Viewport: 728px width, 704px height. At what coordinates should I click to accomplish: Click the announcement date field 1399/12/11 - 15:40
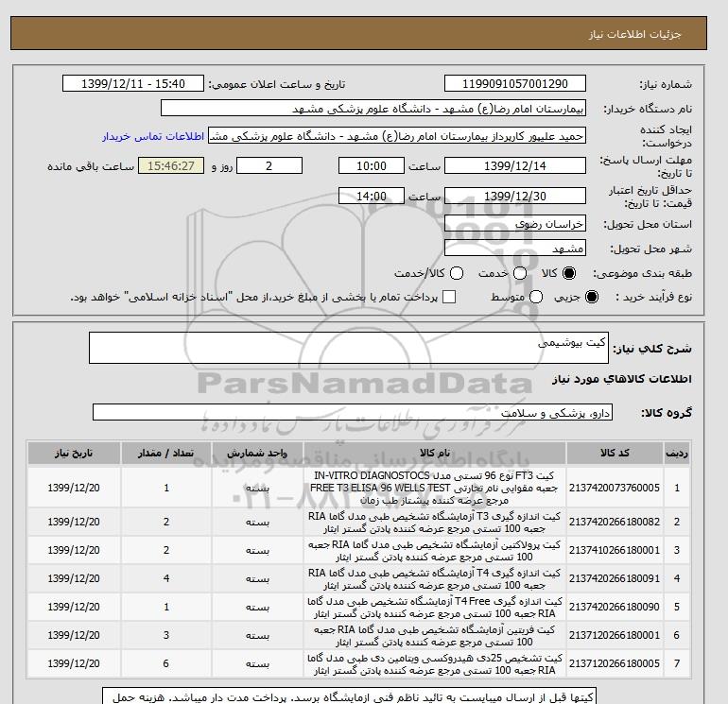click(133, 83)
